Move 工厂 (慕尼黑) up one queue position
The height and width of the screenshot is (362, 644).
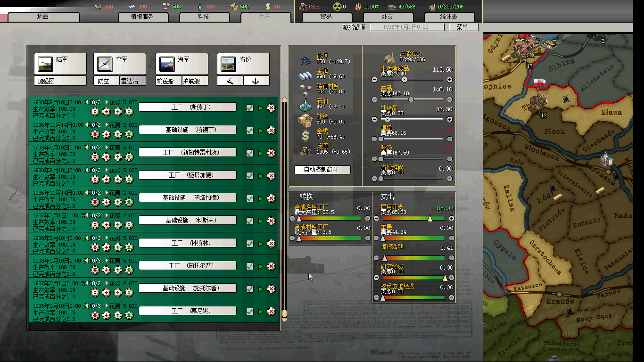[x=118, y=315]
